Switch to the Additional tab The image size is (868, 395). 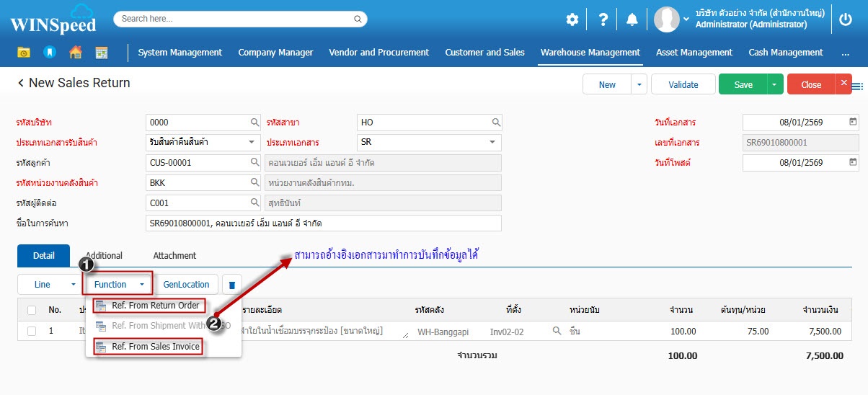[x=104, y=256]
